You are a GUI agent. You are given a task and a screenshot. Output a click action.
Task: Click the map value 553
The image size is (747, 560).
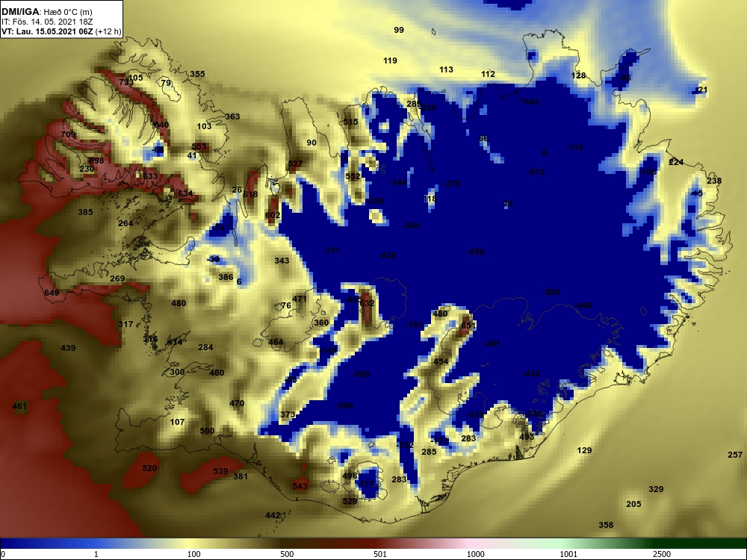[199, 146]
